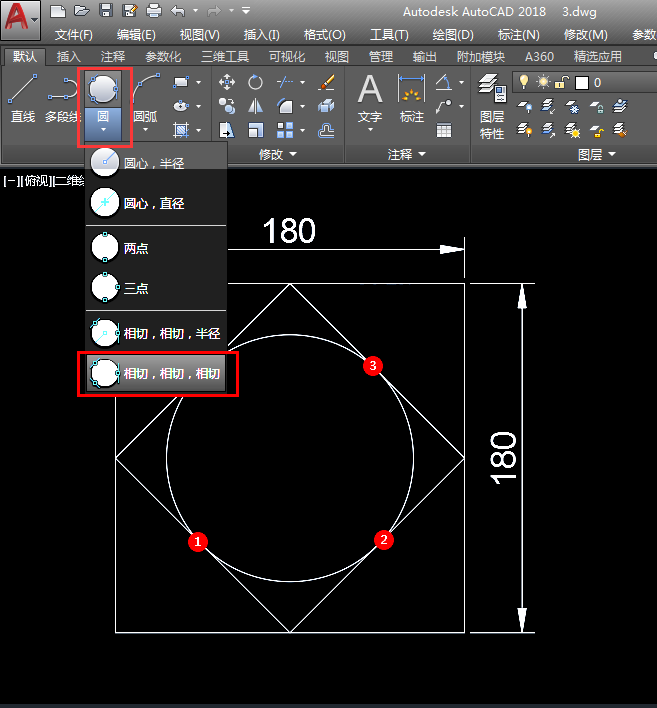Select the 多段线 polyline tool
Image resolution: width=657 pixels, height=708 pixels.
pyautogui.click(x=63, y=99)
